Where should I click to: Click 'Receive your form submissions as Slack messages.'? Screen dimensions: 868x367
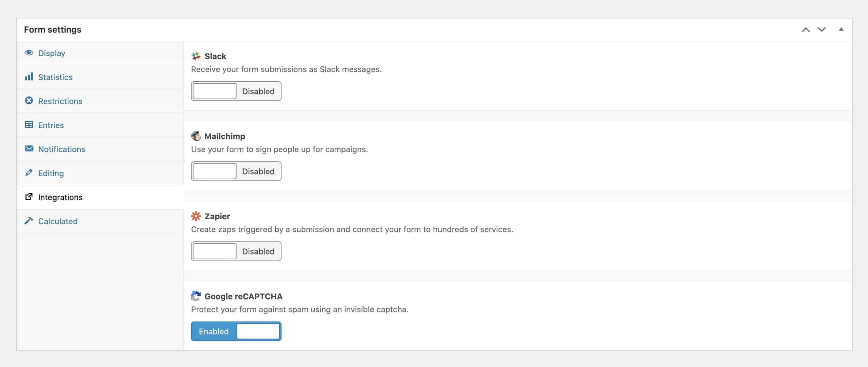tap(286, 69)
